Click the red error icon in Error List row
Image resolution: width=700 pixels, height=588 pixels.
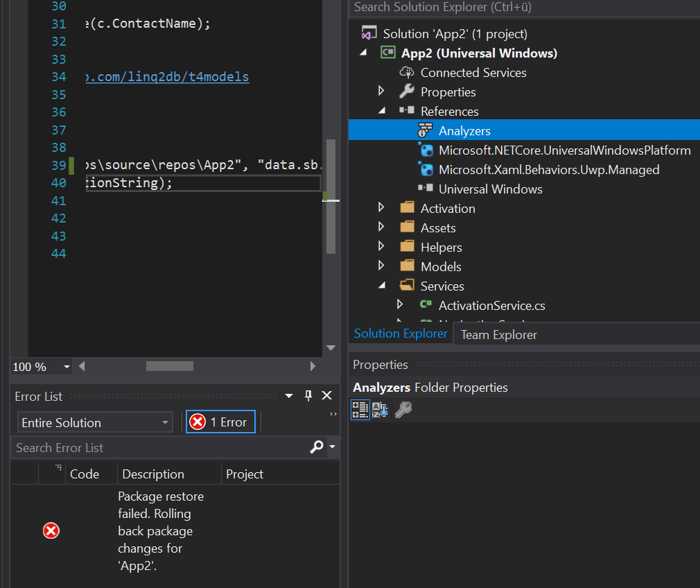point(51,530)
